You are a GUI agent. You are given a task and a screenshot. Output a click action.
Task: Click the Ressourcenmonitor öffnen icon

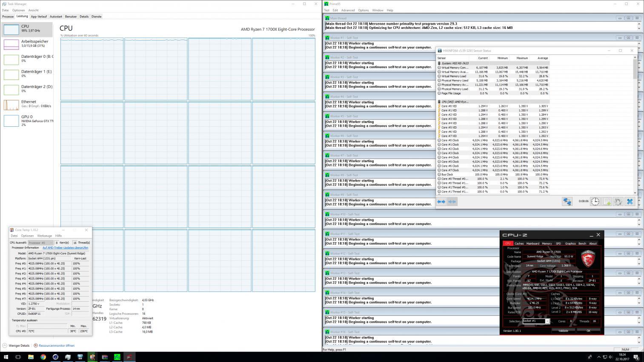pyautogui.click(x=36, y=345)
